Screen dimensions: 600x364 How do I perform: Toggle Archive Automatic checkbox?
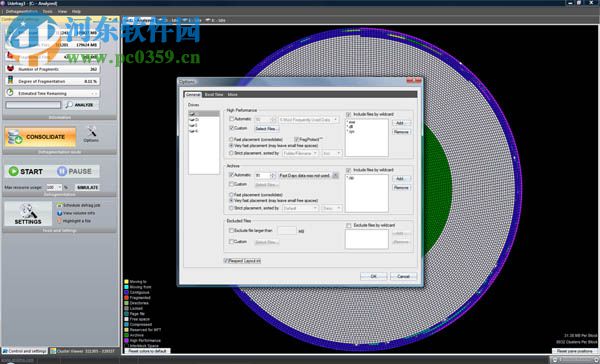point(232,175)
